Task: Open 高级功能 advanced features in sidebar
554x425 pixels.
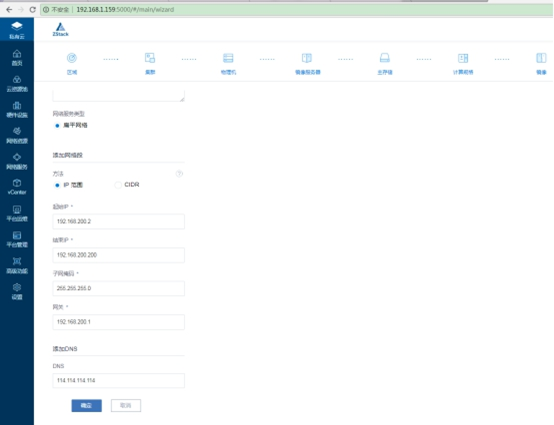Action: point(17,266)
